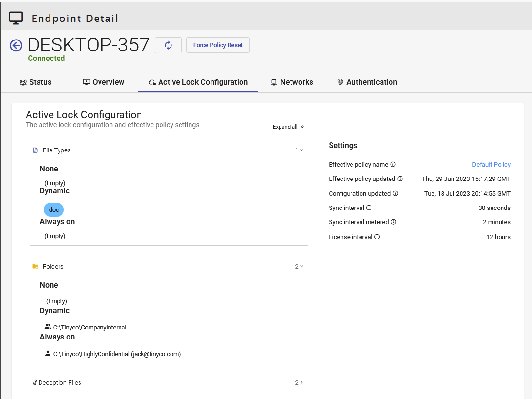532x399 pixels.
Task: Click the doc file type chip
Action: coord(54,210)
